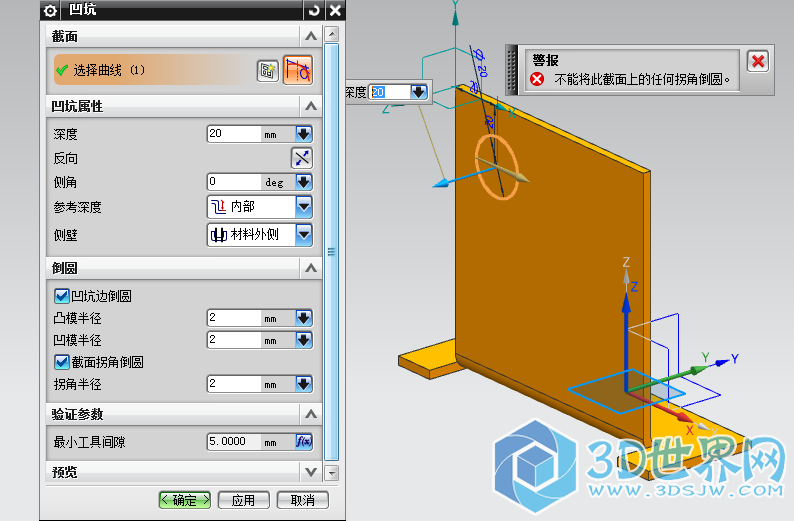Click the 拐角半径 input field
This screenshot has height=521, width=794.
234,384
